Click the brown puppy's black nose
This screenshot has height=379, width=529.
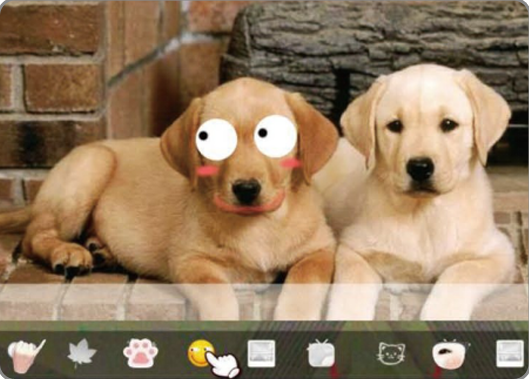click(x=247, y=191)
